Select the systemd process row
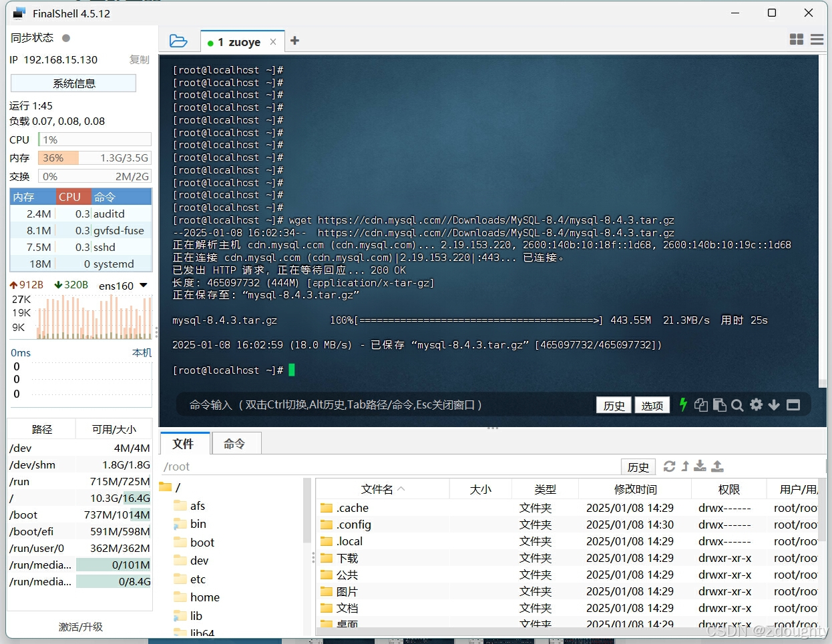 81,264
